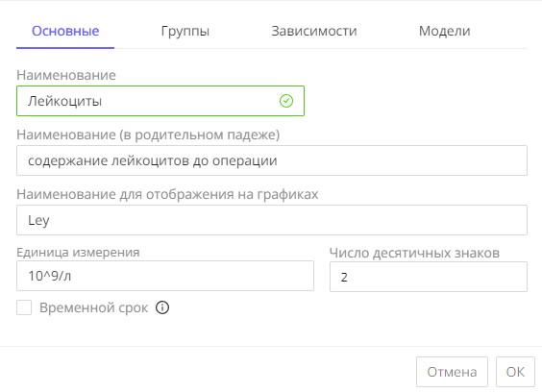
Task: Click label Наименование для отображения на графиках
Action: point(167,194)
